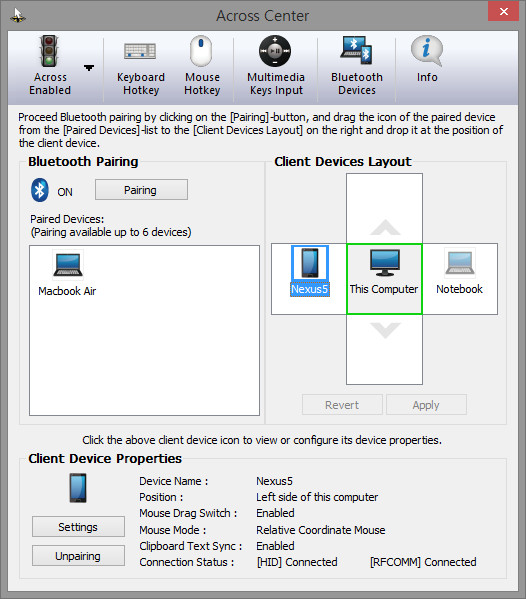Click the Across app icon in the title bar

tap(18, 16)
